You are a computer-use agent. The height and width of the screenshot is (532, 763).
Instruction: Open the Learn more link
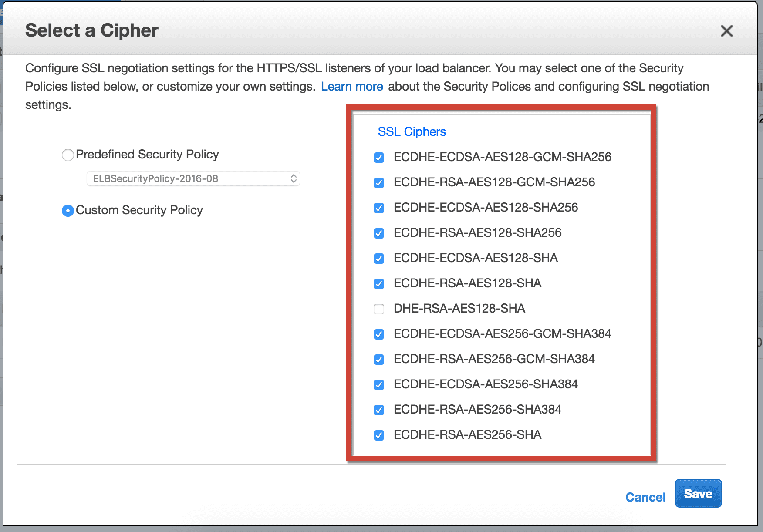(352, 86)
